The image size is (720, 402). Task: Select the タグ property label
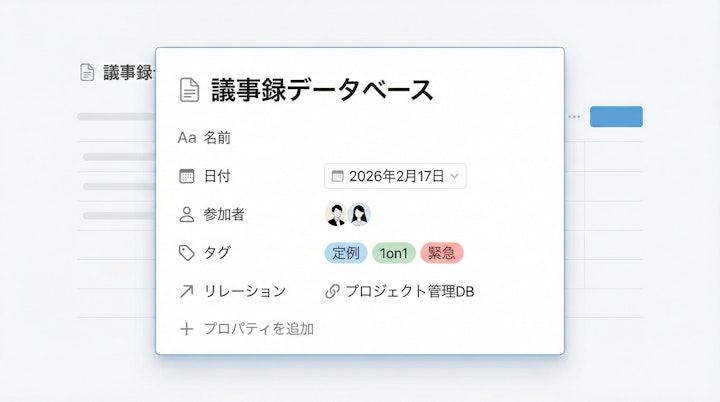click(x=217, y=253)
